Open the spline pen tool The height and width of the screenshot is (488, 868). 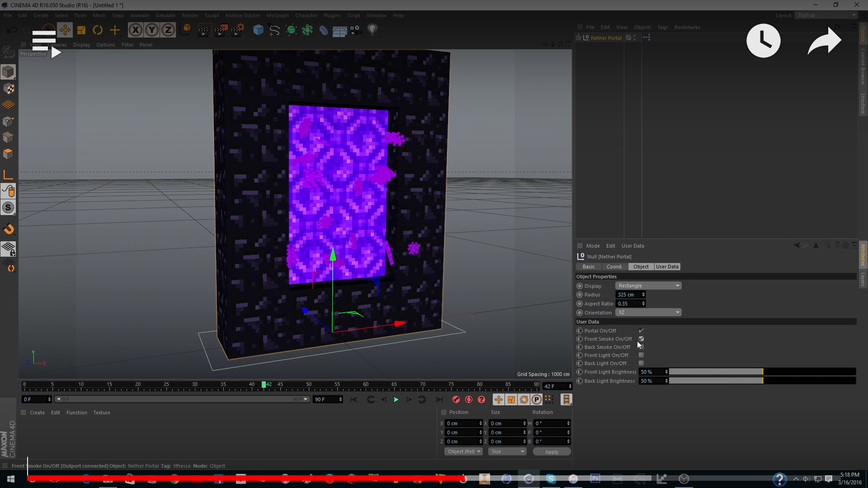coord(274,30)
